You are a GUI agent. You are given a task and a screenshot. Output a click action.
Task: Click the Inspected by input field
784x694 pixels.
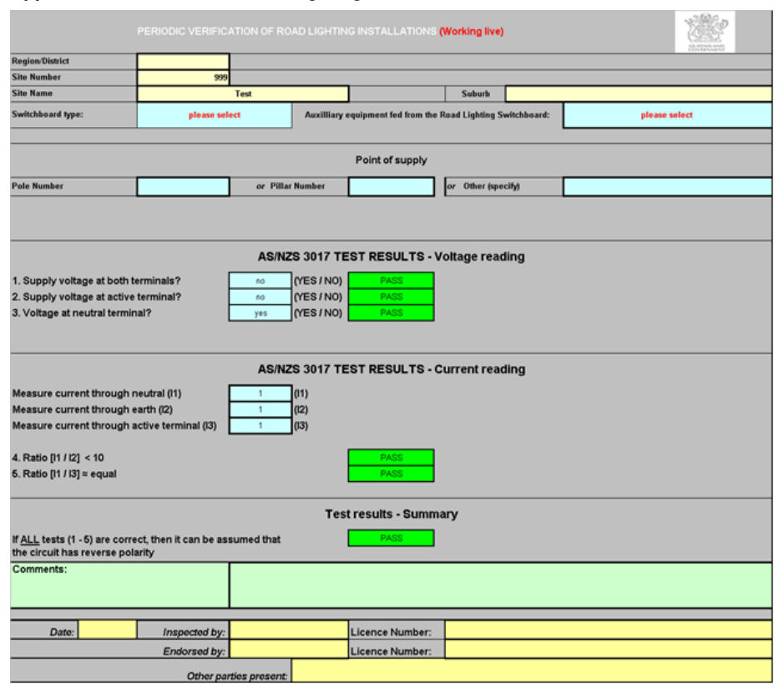[x=289, y=631]
